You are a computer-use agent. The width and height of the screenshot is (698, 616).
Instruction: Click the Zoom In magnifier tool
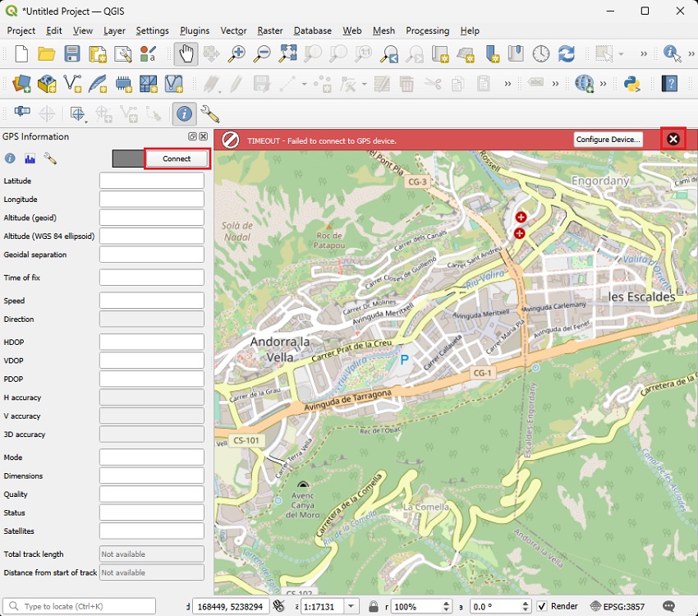[236, 54]
